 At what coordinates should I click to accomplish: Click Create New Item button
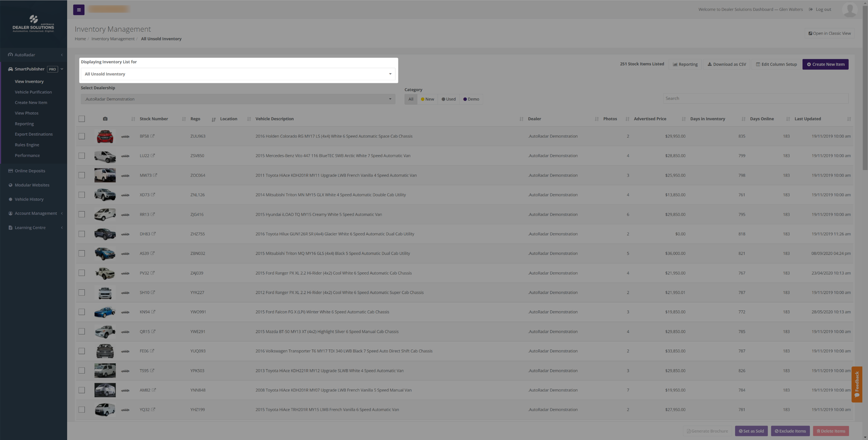click(x=825, y=65)
